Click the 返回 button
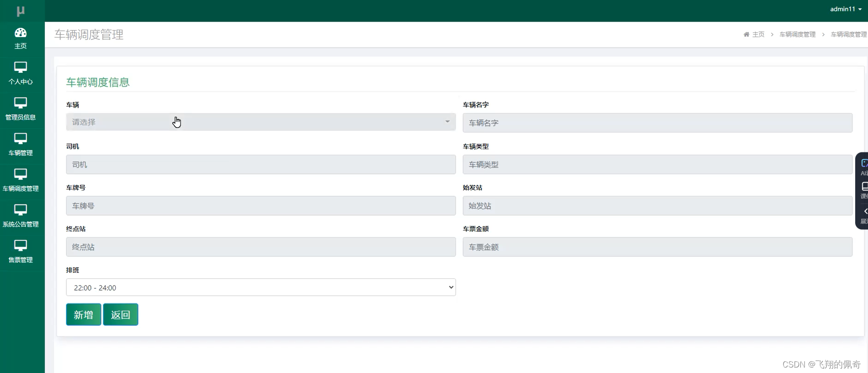This screenshot has width=868, height=373. 121,314
